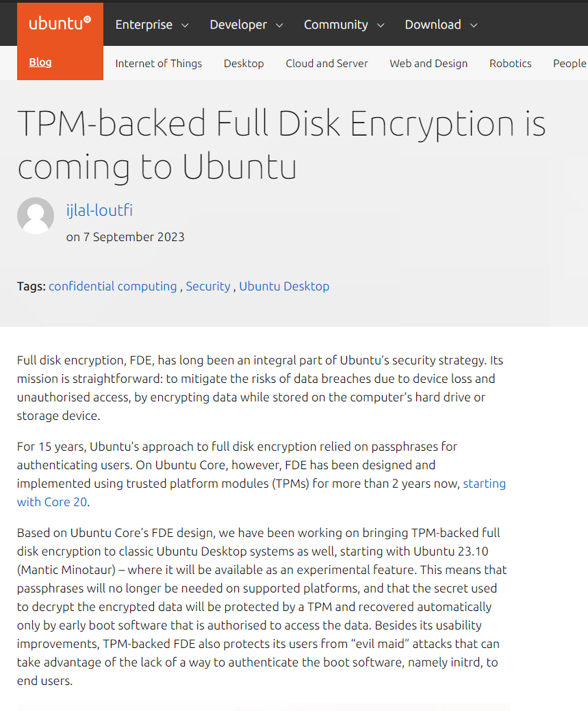Screen dimensions: 588x711
Task: Go to the Blog section
Action: [x=40, y=62]
